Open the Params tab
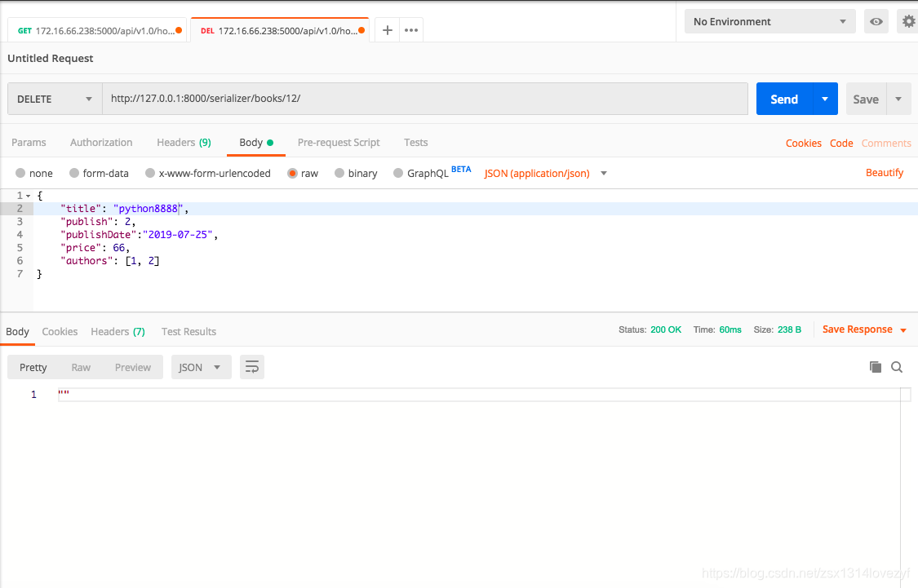The height and width of the screenshot is (588, 918). [29, 142]
